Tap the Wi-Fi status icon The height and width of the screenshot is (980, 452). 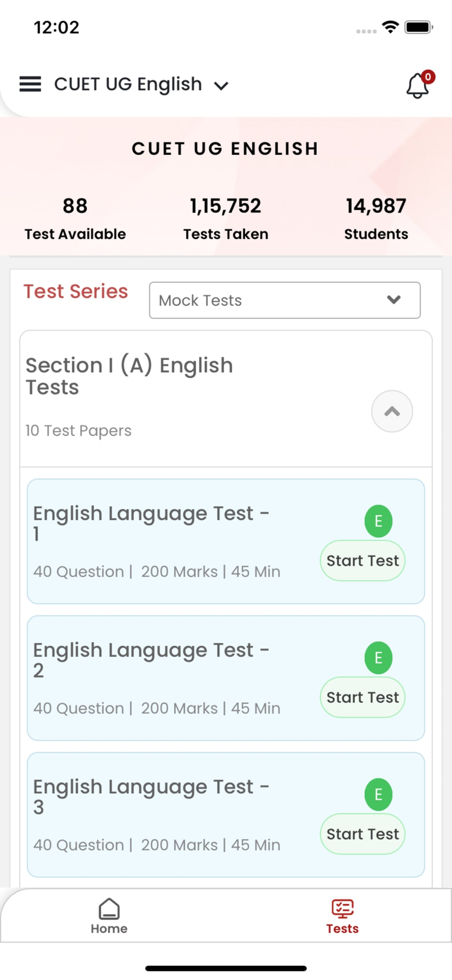390,27
